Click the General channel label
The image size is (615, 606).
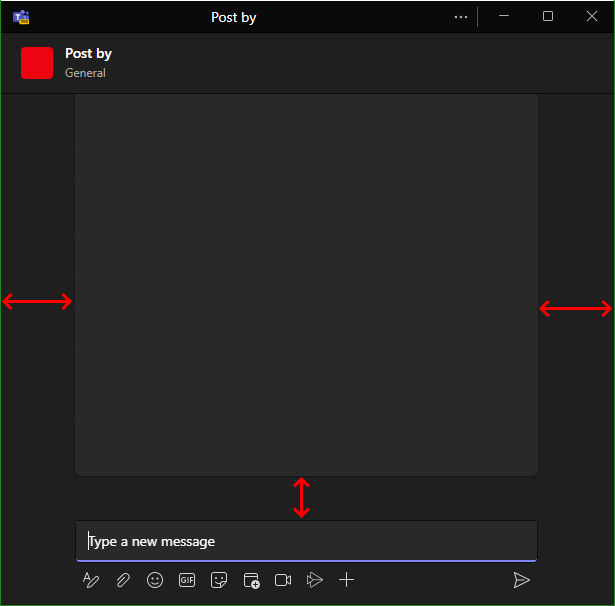(x=85, y=73)
